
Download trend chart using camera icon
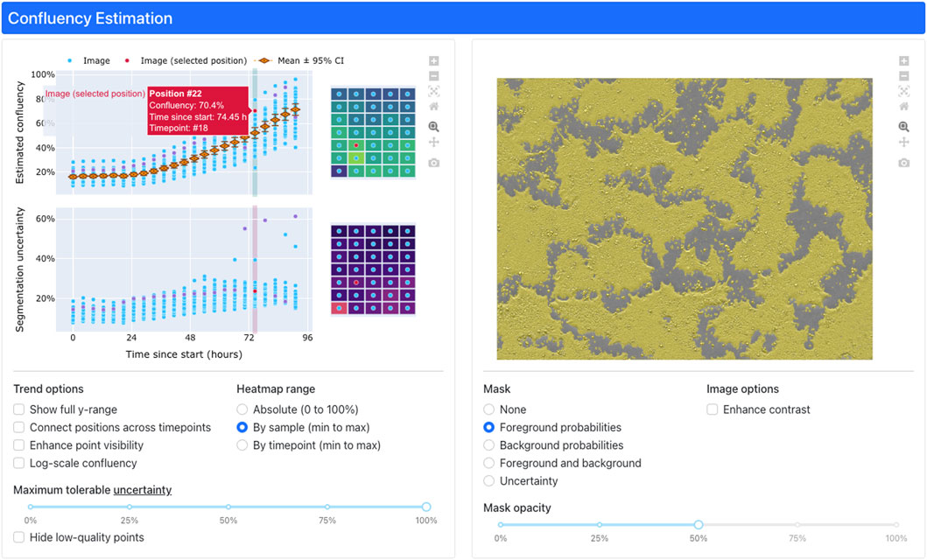coord(434,163)
